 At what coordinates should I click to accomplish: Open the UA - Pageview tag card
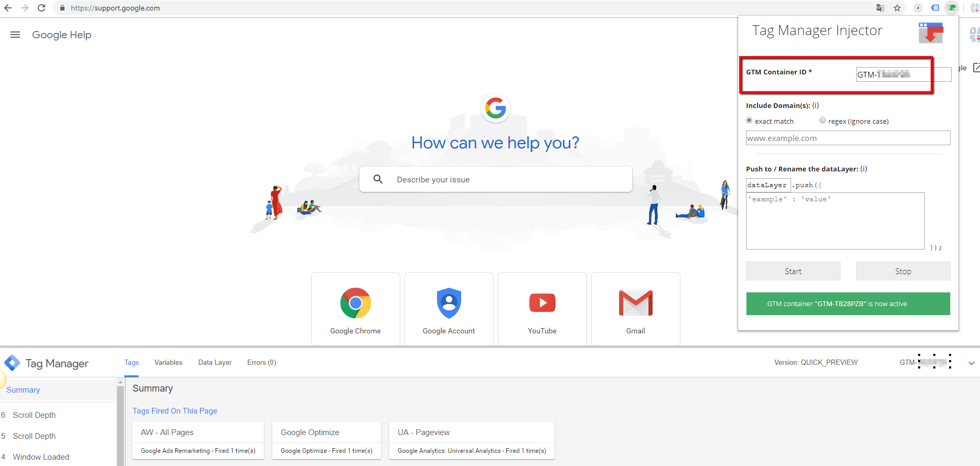click(x=472, y=440)
